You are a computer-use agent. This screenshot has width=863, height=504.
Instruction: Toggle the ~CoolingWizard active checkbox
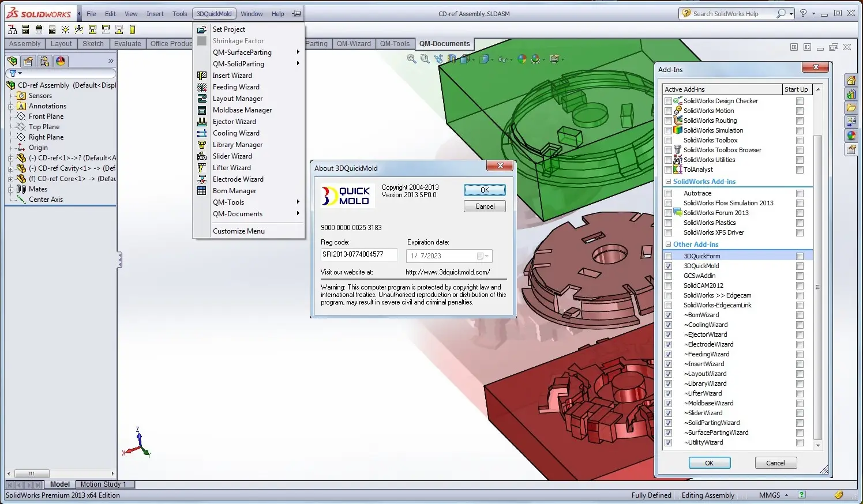click(669, 325)
